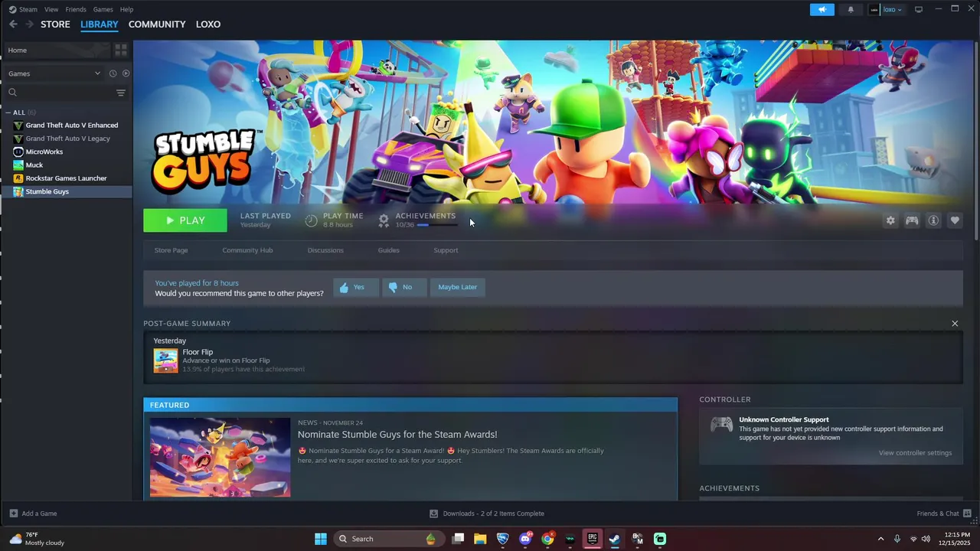Open the View menu
This screenshot has width=980, height=551.
(51, 9)
